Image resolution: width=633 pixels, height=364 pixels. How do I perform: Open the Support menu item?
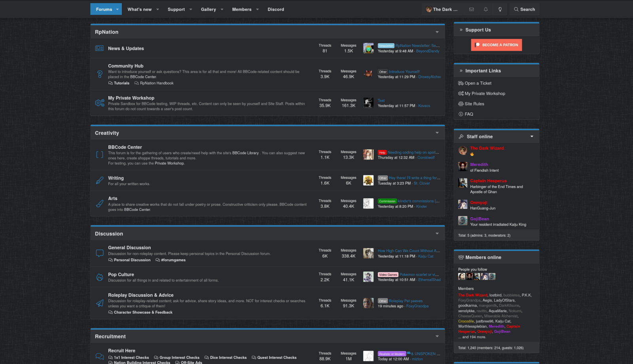[176, 9]
